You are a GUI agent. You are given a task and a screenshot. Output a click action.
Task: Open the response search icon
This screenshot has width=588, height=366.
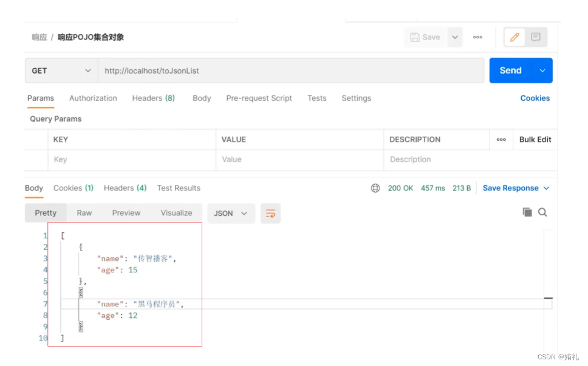point(542,212)
